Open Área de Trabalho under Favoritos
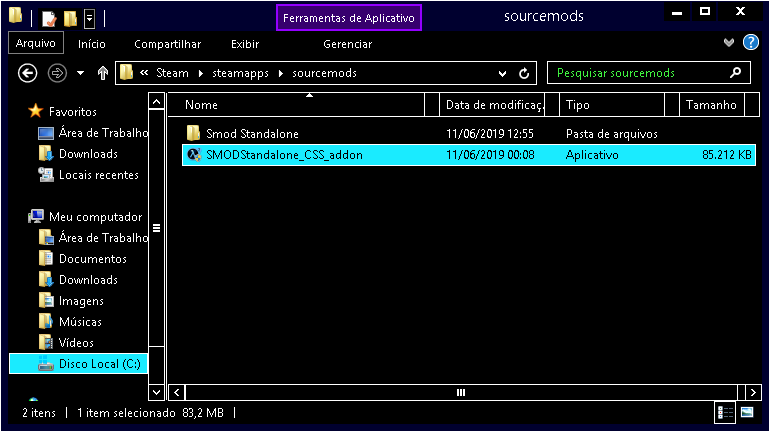This screenshot has height=432, width=770. pos(103,133)
